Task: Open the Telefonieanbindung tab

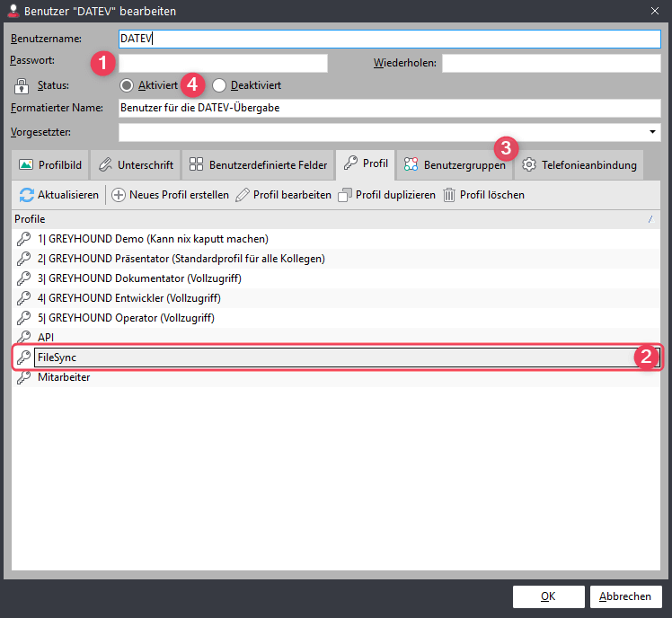Action: point(579,164)
